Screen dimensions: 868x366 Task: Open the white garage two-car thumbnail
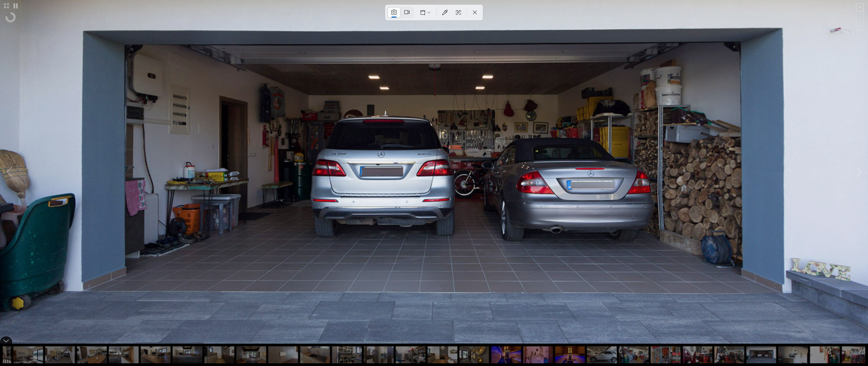[762, 354]
